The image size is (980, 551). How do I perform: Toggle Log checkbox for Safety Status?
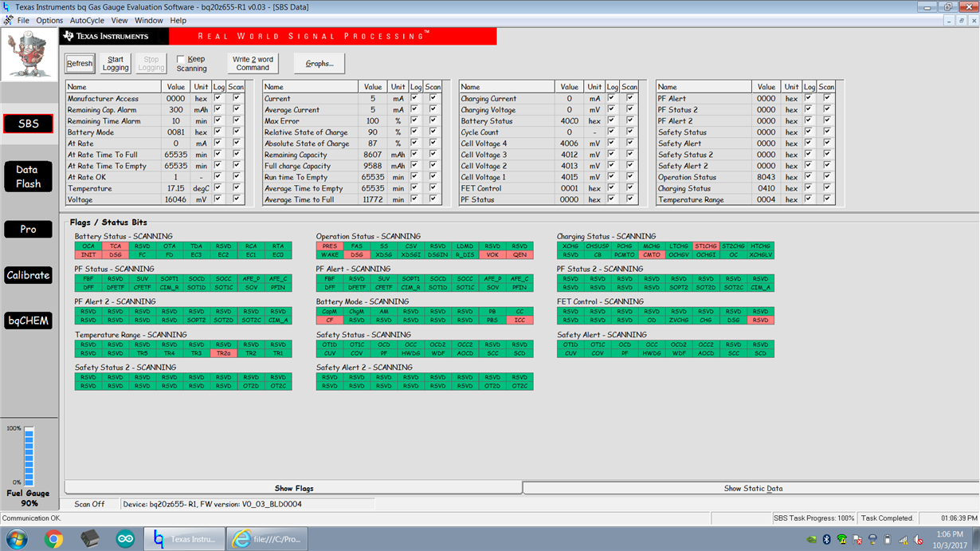[809, 132]
